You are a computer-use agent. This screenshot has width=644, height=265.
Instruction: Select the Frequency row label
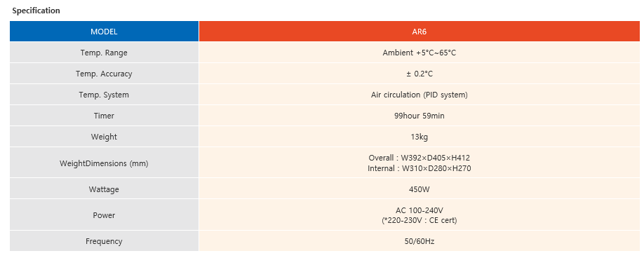(104, 241)
